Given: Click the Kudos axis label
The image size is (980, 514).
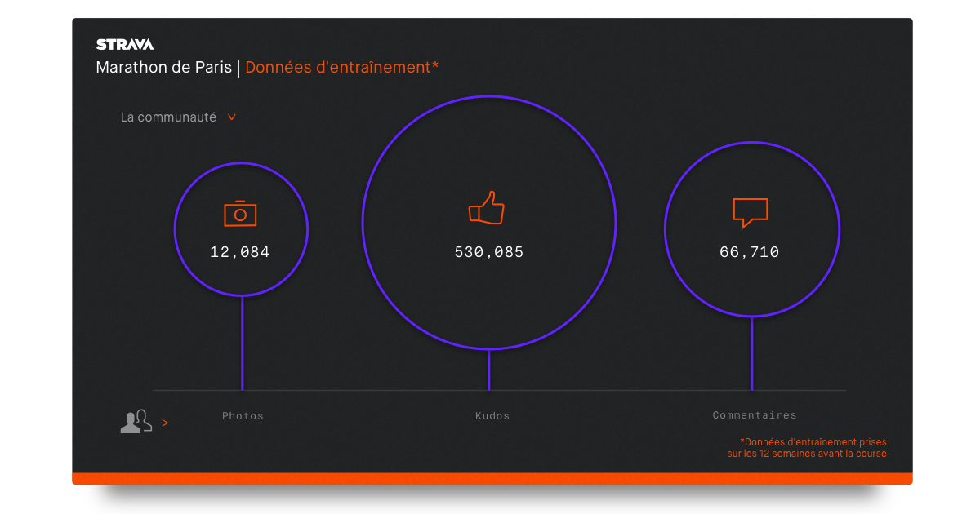Looking at the screenshot, I should pyautogui.click(x=492, y=416).
